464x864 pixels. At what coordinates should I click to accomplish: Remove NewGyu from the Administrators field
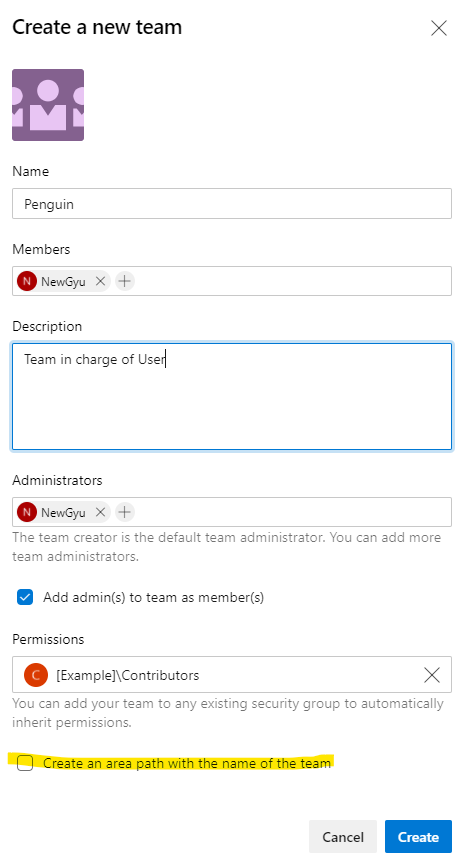point(100,512)
